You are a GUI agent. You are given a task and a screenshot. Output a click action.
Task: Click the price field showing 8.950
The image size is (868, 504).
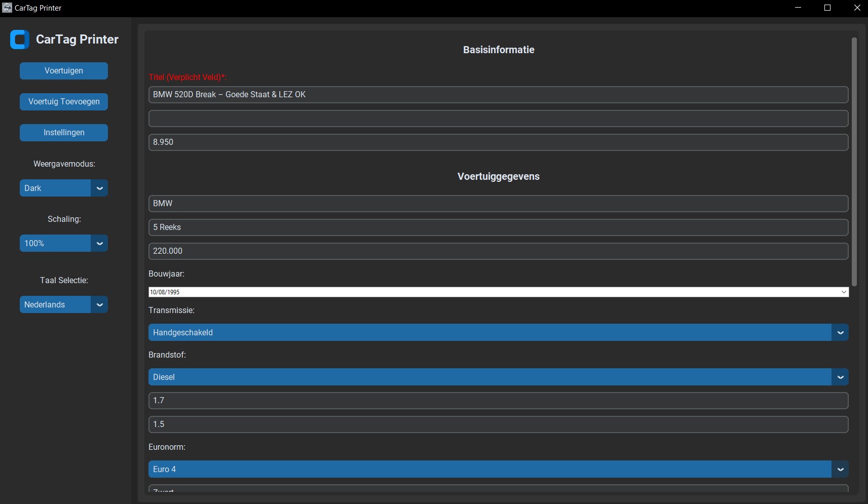[x=498, y=142]
